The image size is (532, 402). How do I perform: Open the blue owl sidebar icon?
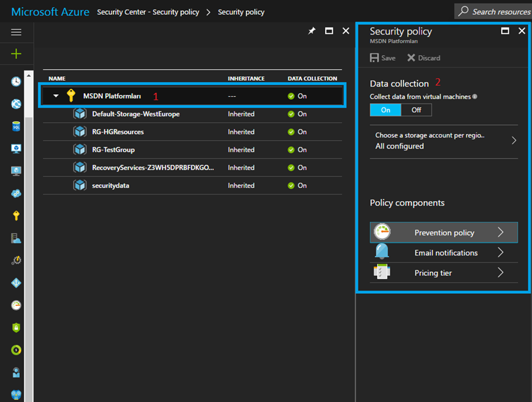[x=16, y=395]
